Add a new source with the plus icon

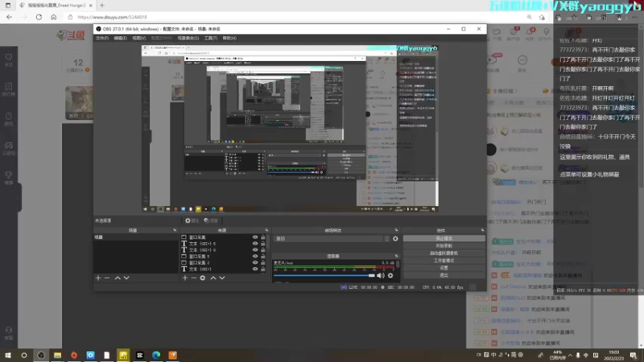[x=185, y=278]
